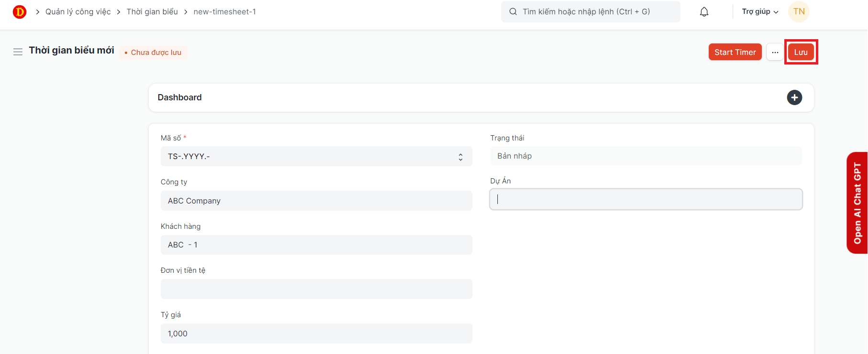This screenshot has width=868, height=354.
Task: Open the Open AI Chat GPT side tab
Action: pos(857,203)
